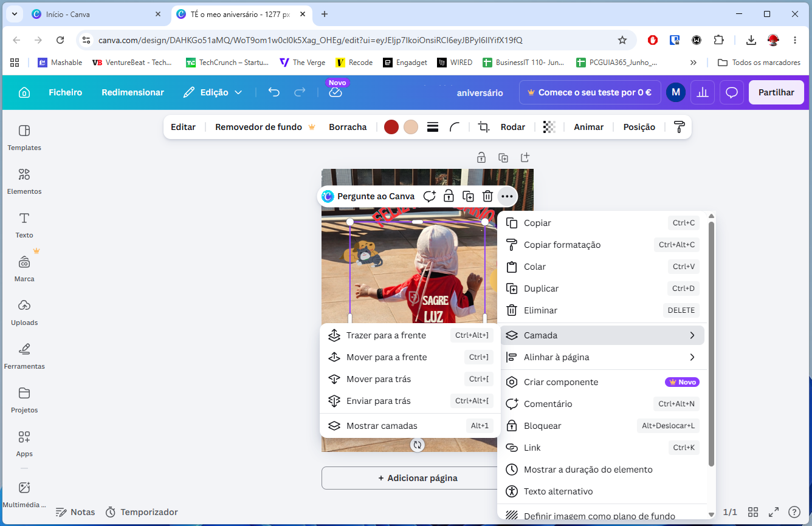Click the cloud save status icon
This screenshot has height=526, width=812.
pos(335,92)
